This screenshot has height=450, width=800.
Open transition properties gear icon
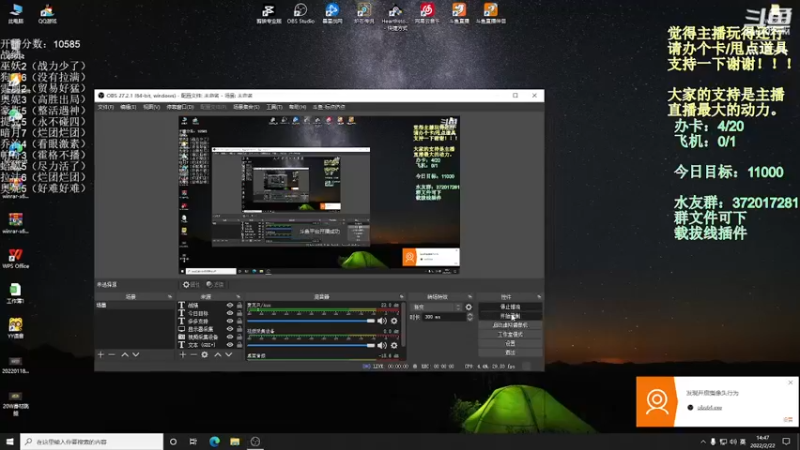468,307
